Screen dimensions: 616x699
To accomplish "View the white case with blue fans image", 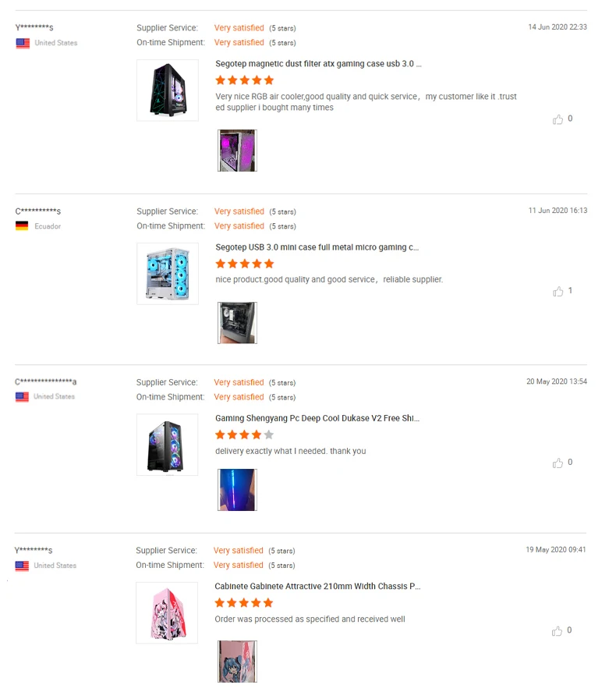I will click(168, 274).
